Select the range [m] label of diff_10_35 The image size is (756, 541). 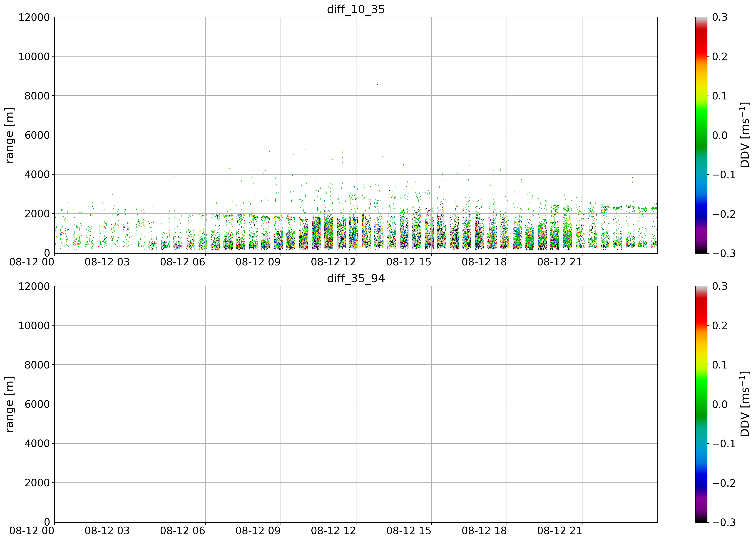(10, 135)
